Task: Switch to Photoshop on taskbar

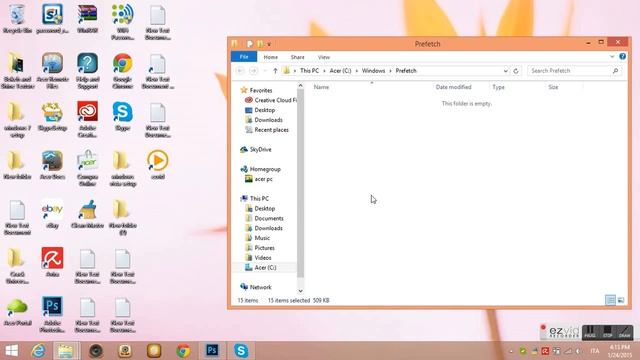Action: tap(212, 351)
